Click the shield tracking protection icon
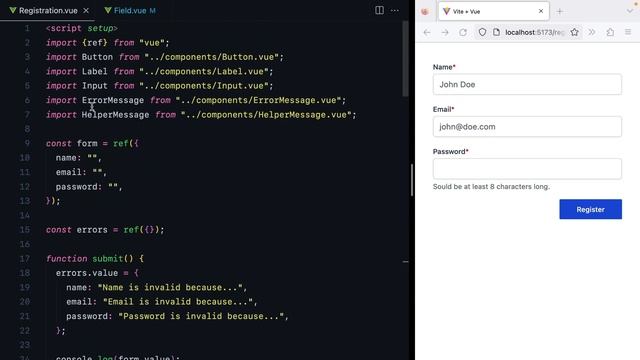The width and height of the screenshot is (640, 360). pyautogui.click(x=482, y=32)
